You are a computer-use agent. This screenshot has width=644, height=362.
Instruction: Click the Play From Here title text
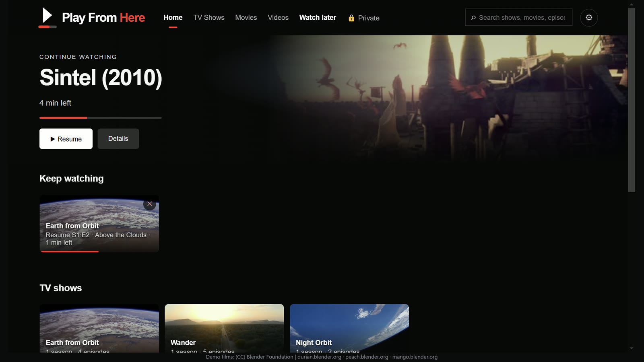[x=103, y=18]
